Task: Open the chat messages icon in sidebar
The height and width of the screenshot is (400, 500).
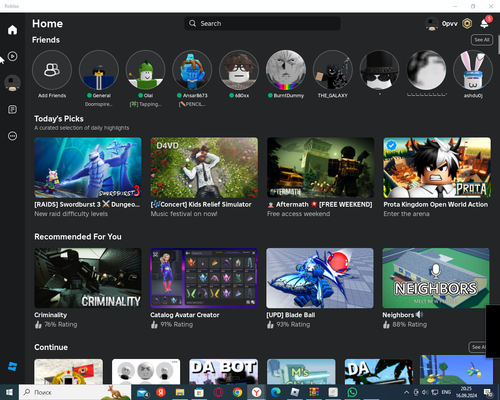Action: tap(12, 109)
